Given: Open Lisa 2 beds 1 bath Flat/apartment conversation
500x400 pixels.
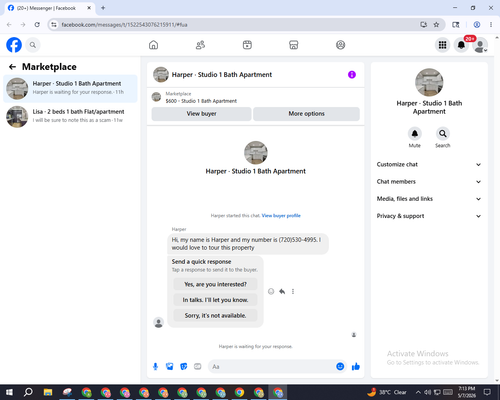Looking at the screenshot, I should [70, 116].
